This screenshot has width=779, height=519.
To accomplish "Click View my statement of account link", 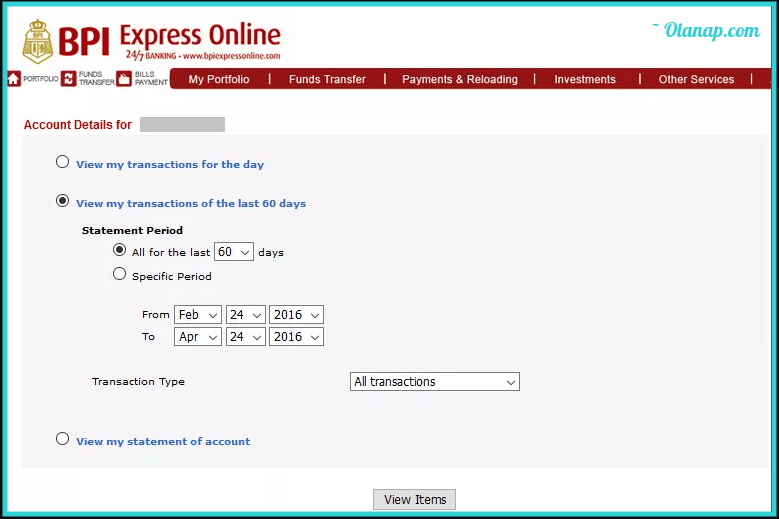I will [163, 441].
